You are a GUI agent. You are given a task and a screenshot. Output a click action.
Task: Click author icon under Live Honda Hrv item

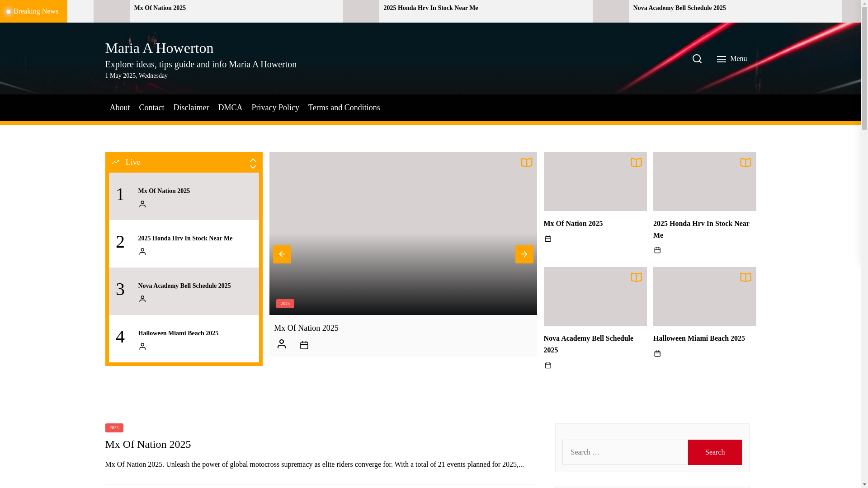click(142, 252)
